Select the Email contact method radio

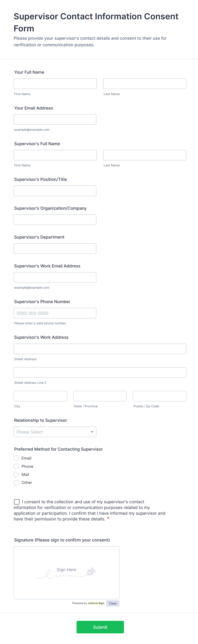(x=16, y=458)
